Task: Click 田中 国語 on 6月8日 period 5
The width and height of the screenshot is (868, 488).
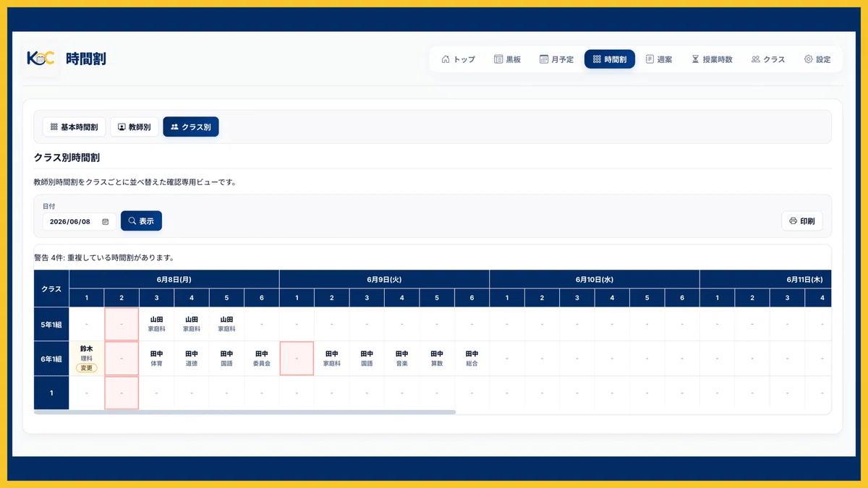Action: (226, 359)
